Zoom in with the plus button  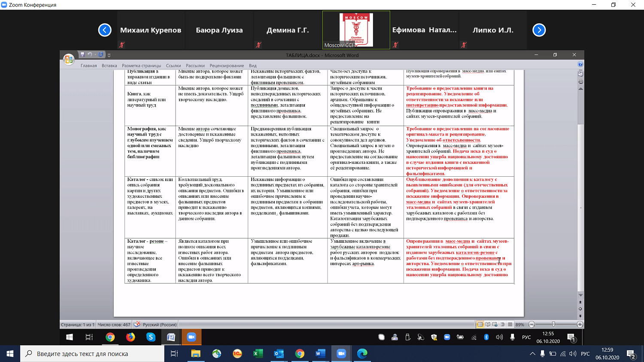[x=580, y=325]
